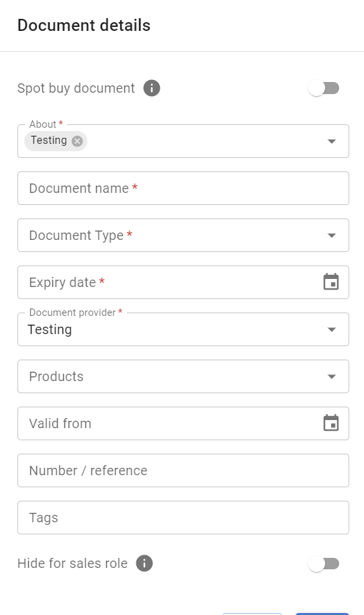
Task: Click the Testing chip in About field
Action: pyautogui.click(x=49, y=140)
